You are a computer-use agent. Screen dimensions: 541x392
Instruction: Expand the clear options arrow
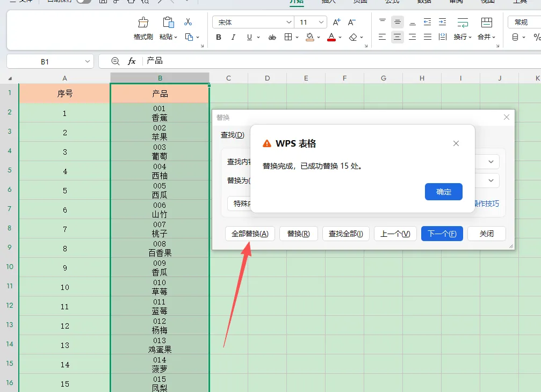[x=362, y=37]
